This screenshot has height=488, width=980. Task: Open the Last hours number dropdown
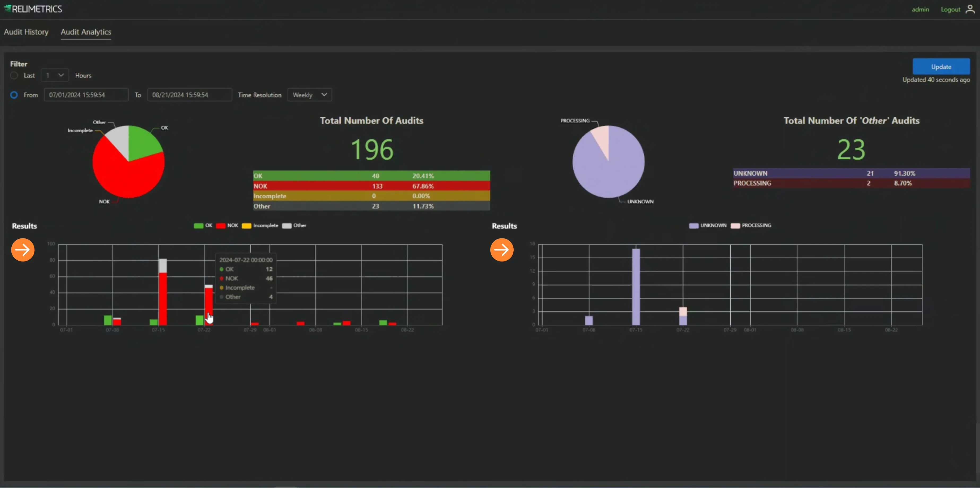(x=55, y=75)
